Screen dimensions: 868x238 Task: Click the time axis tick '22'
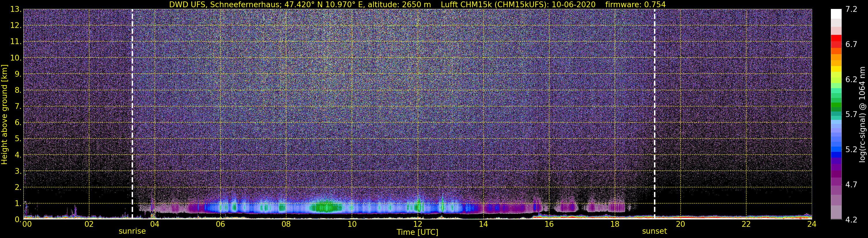click(746, 224)
